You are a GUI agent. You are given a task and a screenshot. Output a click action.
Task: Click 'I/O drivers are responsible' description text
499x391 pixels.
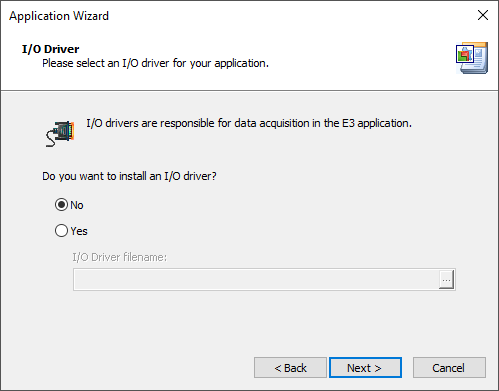(249, 123)
